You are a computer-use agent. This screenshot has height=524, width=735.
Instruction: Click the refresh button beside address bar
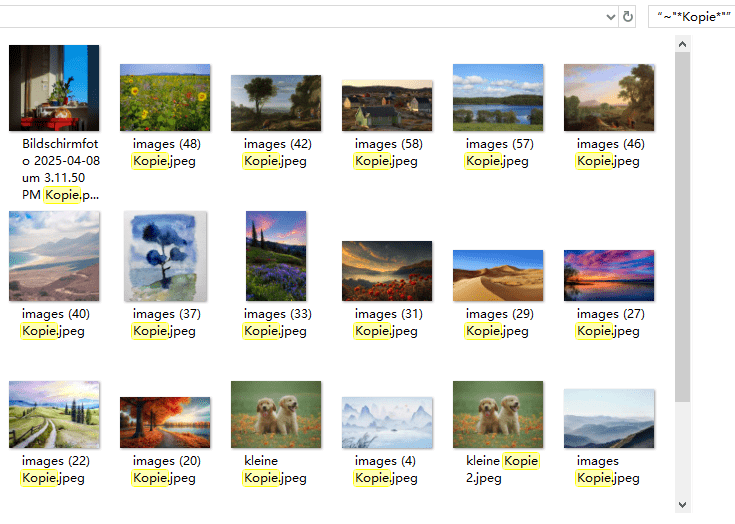(628, 17)
